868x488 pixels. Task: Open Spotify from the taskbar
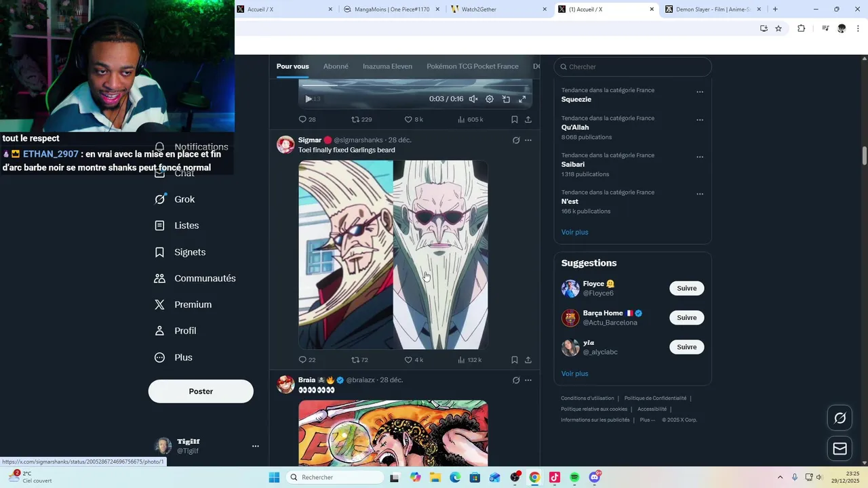pyautogui.click(x=574, y=477)
